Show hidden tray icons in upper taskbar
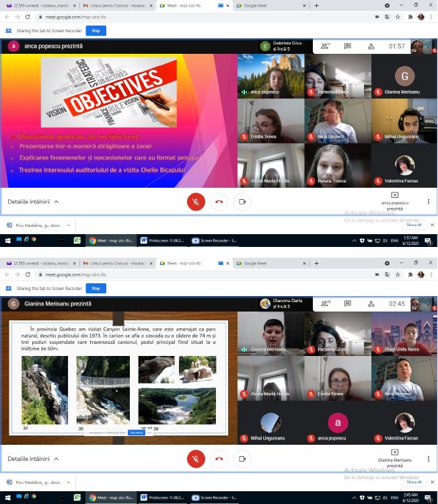 354,240
